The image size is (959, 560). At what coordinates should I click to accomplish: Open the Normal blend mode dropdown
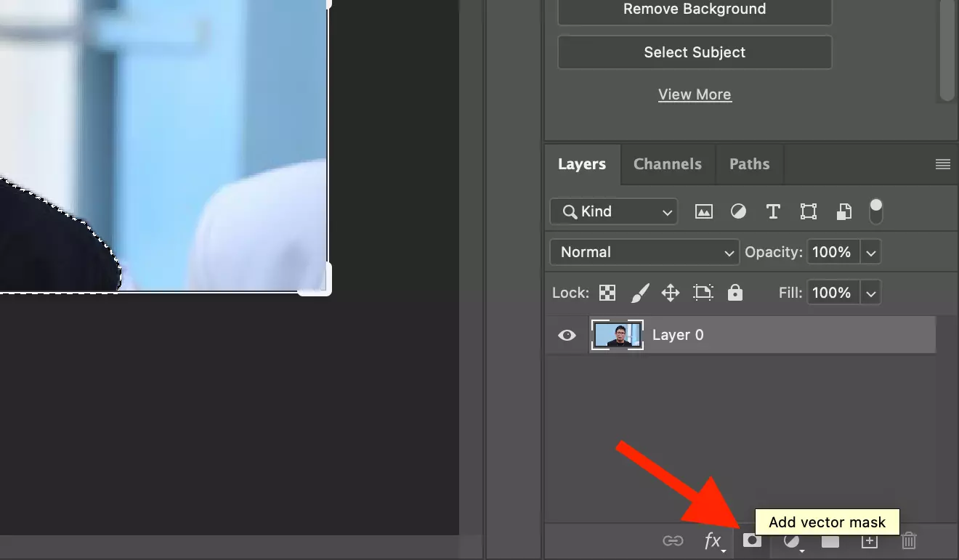[644, 252]
